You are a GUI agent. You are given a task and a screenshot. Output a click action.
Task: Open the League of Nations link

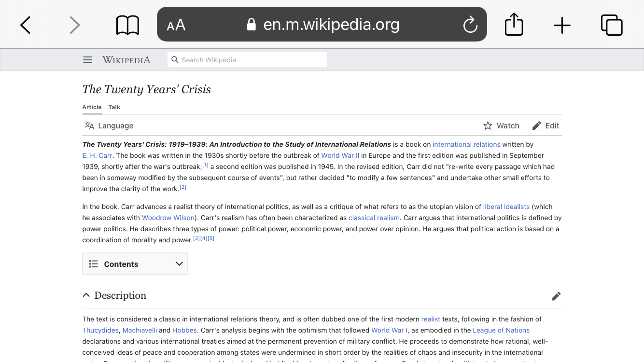pyautogui.click(x=501, y=330)
